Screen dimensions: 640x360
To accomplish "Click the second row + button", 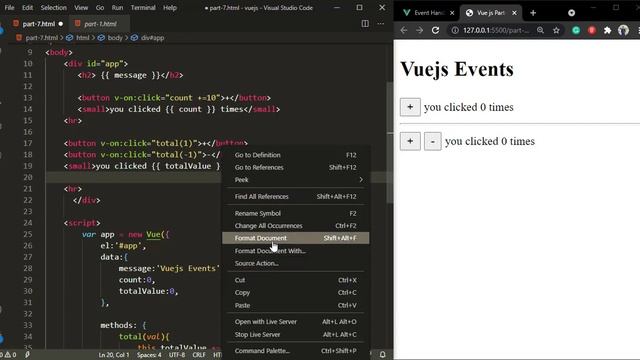I will (410, 141).
